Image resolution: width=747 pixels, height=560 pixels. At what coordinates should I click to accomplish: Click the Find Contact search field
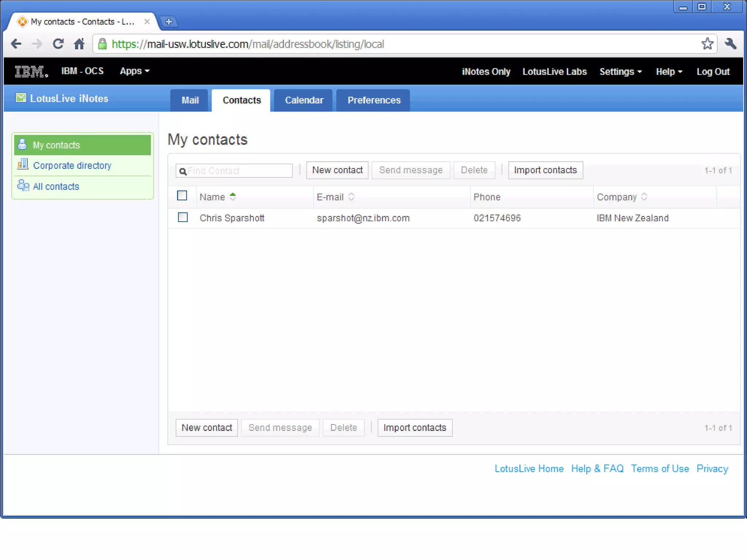tap(239, 171)
